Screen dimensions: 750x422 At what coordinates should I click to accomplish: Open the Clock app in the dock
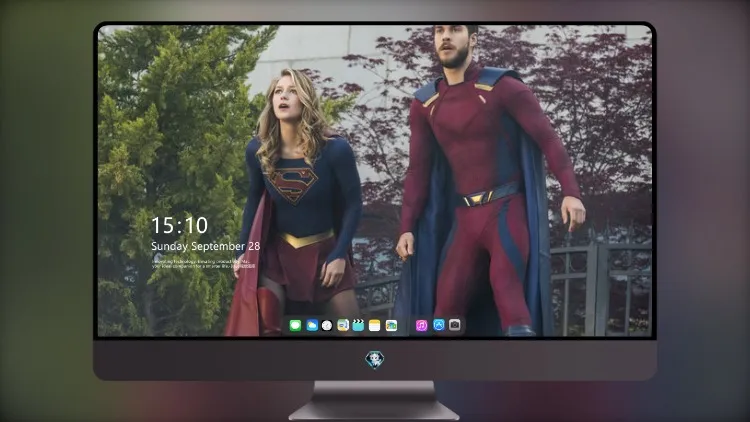pos(327,325)
